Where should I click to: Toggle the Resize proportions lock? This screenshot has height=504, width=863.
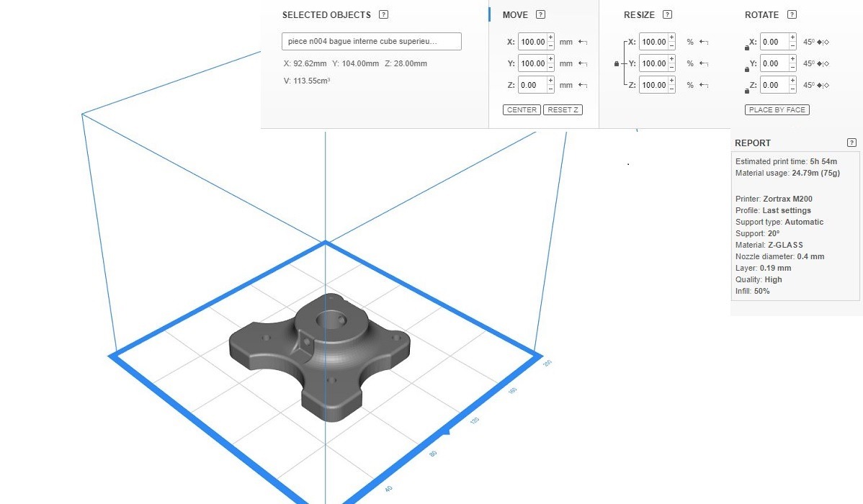click(617, 64)
